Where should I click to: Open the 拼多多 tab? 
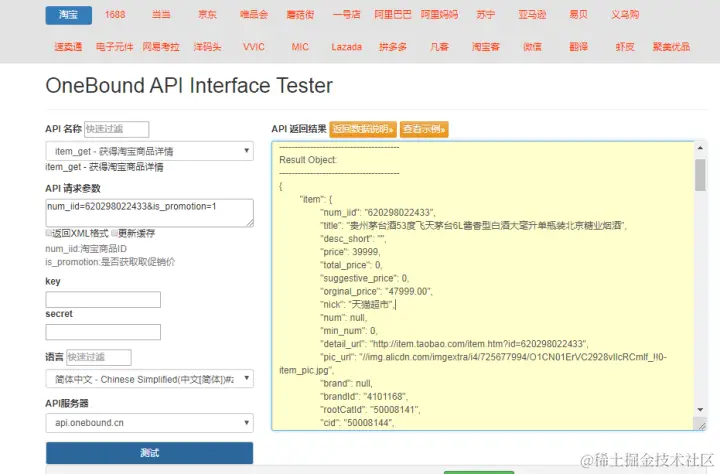pyautogui.click(x=393, y=47)
